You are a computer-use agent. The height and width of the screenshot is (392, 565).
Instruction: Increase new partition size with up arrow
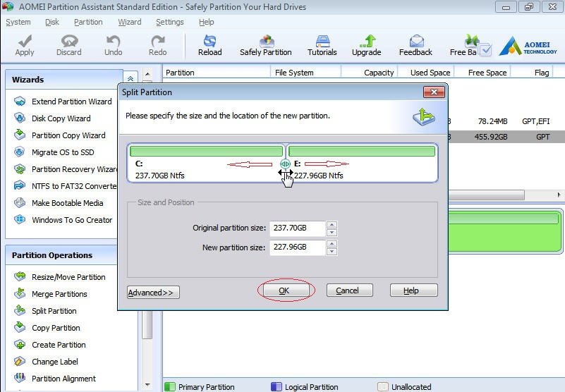332,244
